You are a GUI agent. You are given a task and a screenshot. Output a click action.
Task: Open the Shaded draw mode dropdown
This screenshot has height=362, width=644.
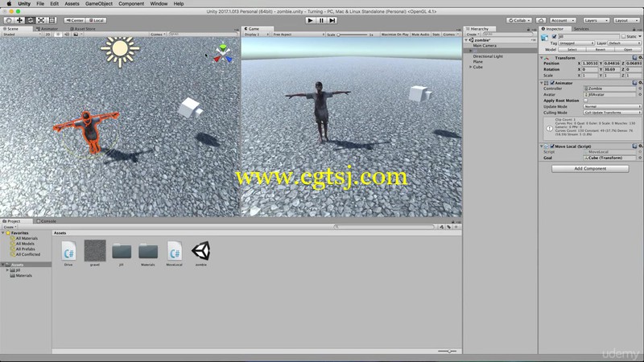click(x=22, y=35)
